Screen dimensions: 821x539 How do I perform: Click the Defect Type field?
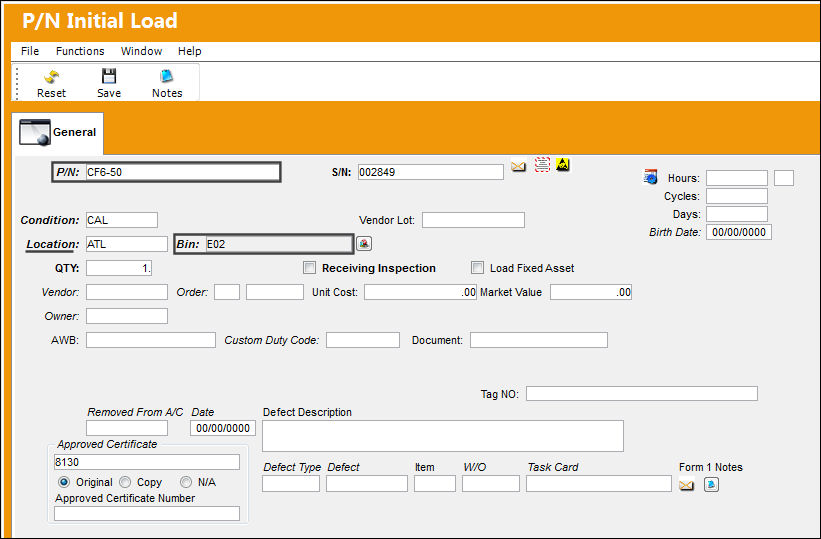pyautogui.click(x=291, y=483)
